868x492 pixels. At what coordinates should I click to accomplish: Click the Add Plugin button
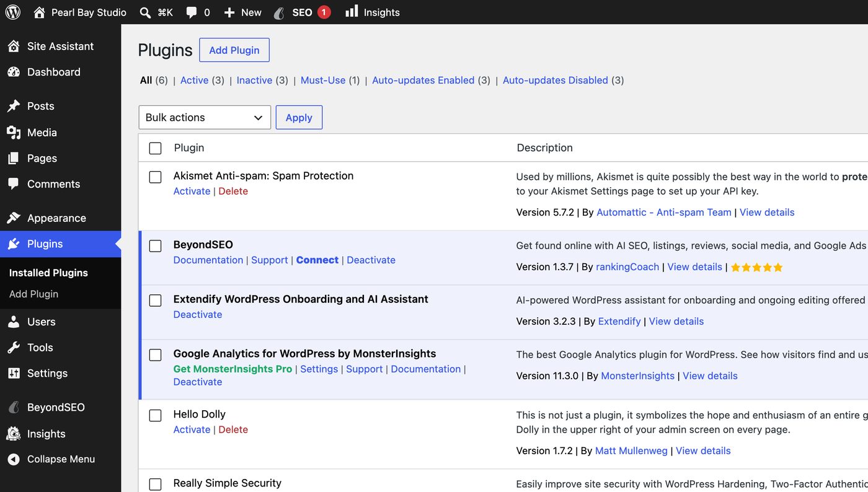coord(234,50)
